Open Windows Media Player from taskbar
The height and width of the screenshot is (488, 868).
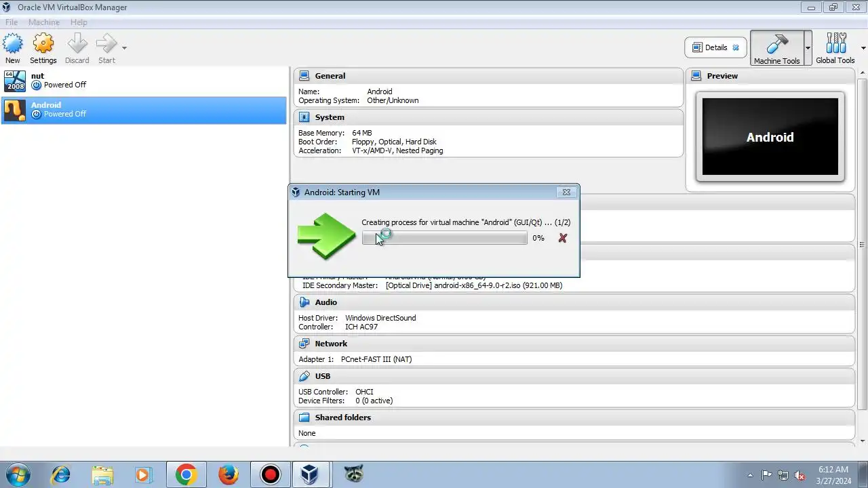tap(144, 474)
